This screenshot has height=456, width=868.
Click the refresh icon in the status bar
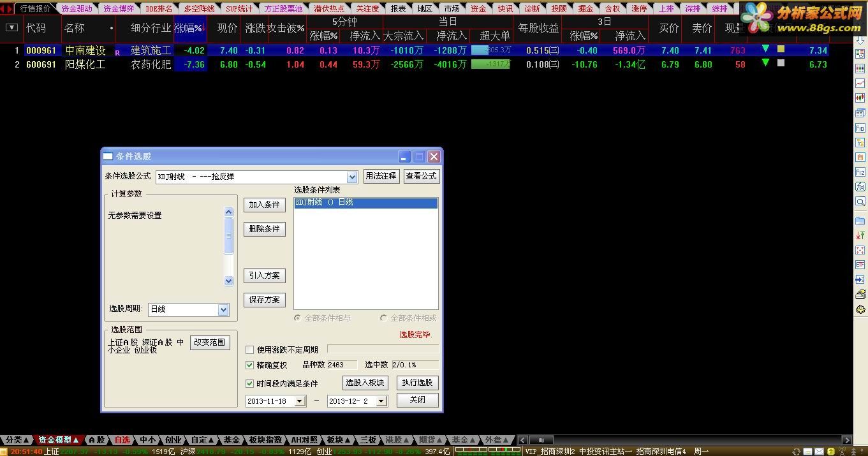coord(795,452)
